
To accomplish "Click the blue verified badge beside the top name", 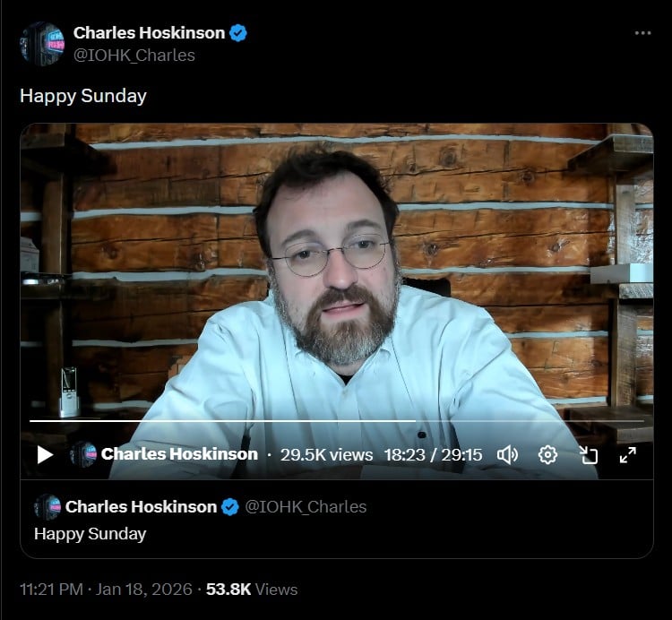I will pos(237,33).
